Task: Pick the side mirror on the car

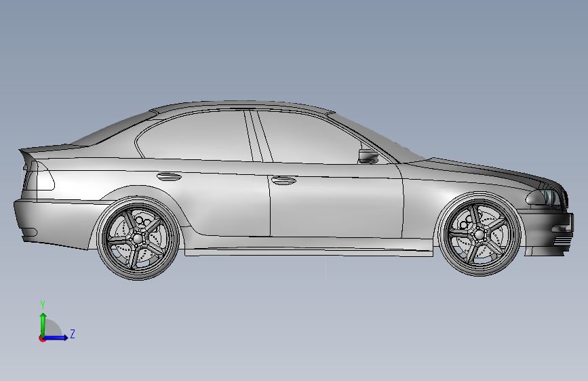Action: coord(368,156)
